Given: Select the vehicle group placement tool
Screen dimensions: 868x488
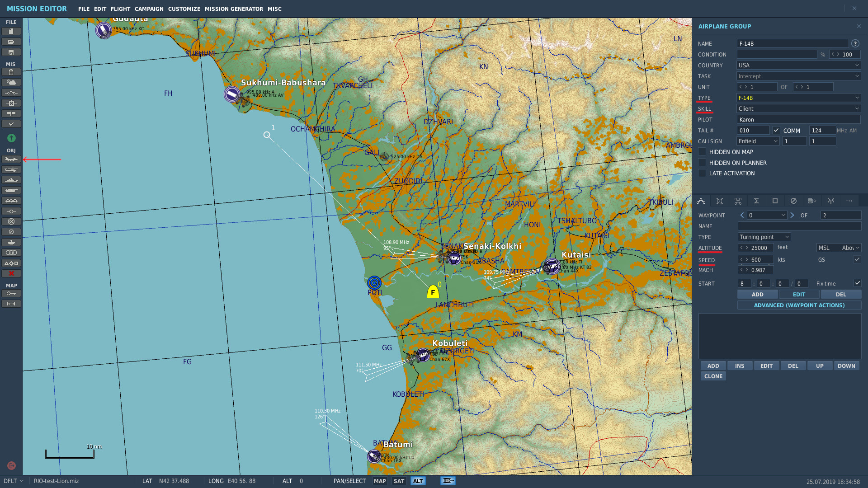Looking at the screenshot, I should tap(11, 190).
